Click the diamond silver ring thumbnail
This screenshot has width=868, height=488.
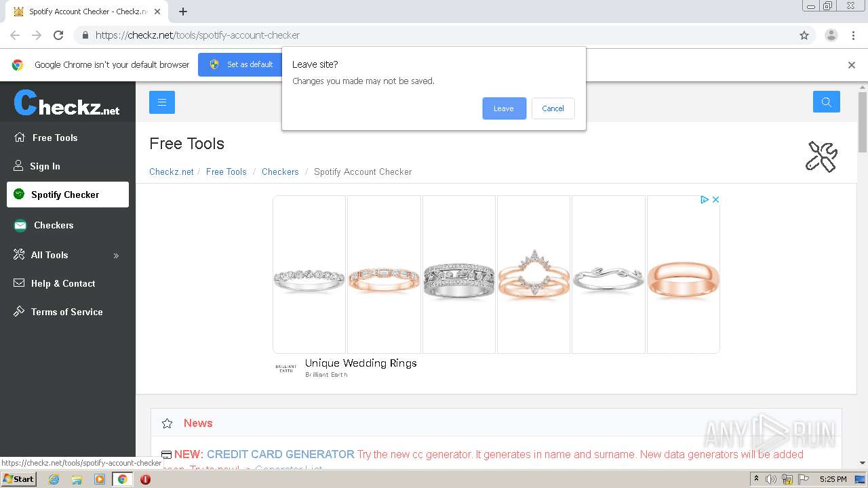point(309,274)
